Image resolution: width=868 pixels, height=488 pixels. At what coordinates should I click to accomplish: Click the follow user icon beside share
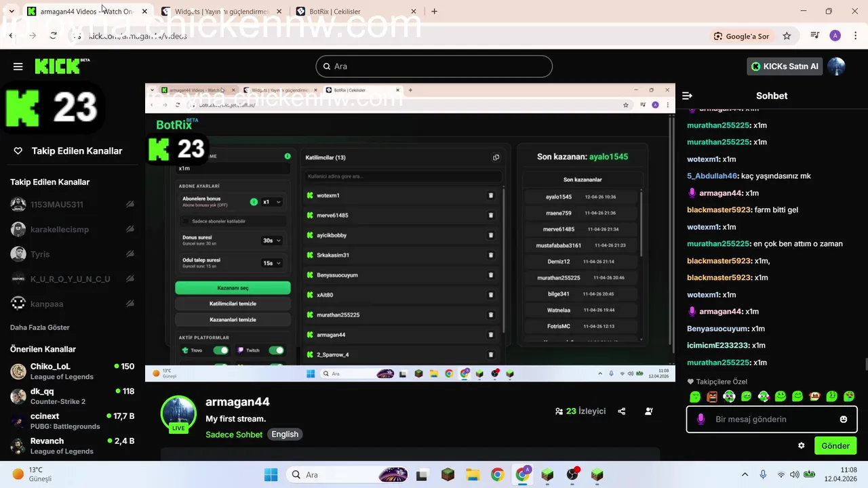coord(649,411)
